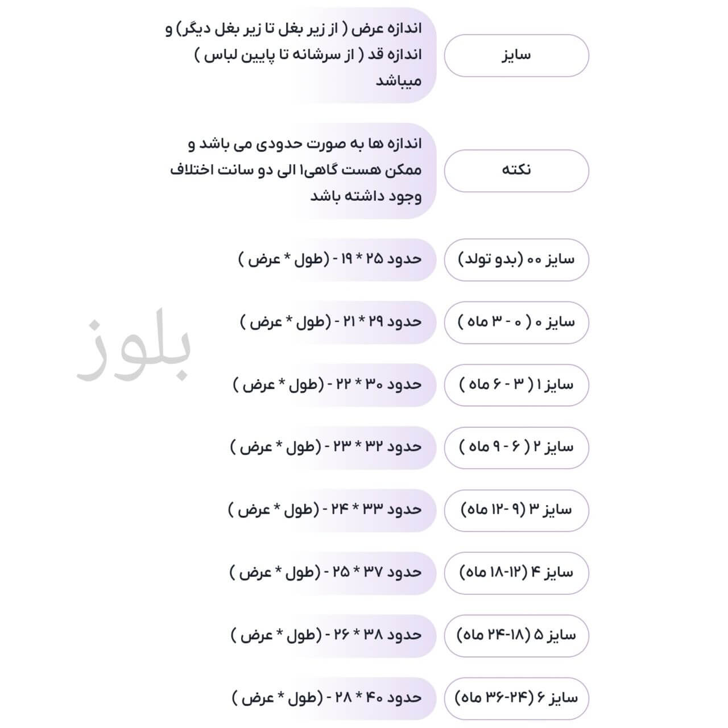Pick the سایز ۳ (۹-۱۲ ماه) pill
728x728 pixels.
(516, 510)
